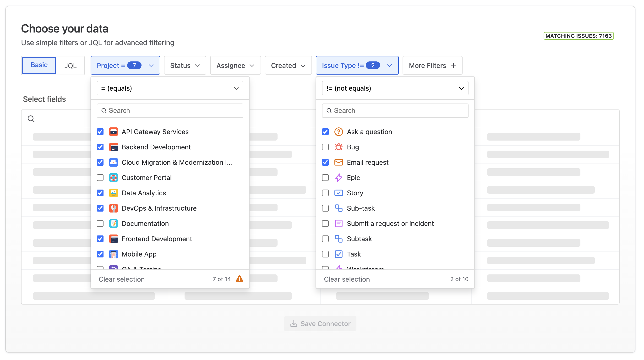Check the Task issue type checkbox
The width and height of the screenshot is (644, 360).
(x=325, y=254)
